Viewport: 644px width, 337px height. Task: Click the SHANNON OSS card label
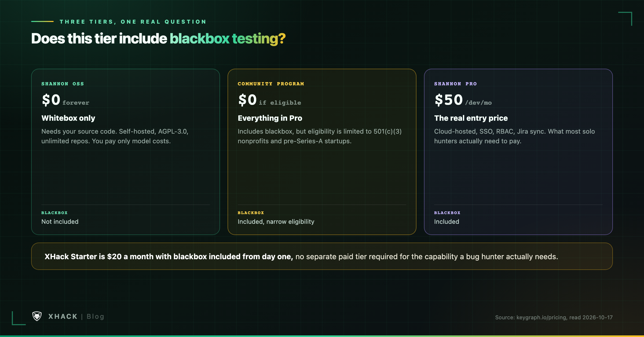[63, 84]
